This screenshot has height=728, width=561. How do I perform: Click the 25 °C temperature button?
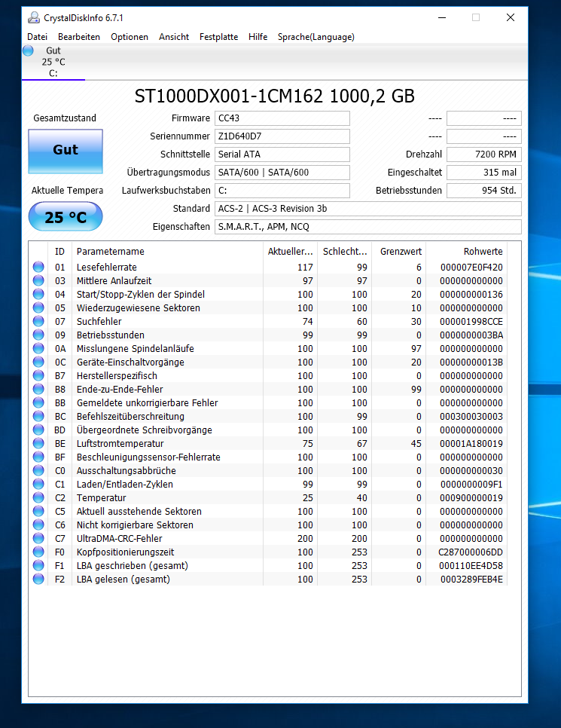click(x=66, y=216)
